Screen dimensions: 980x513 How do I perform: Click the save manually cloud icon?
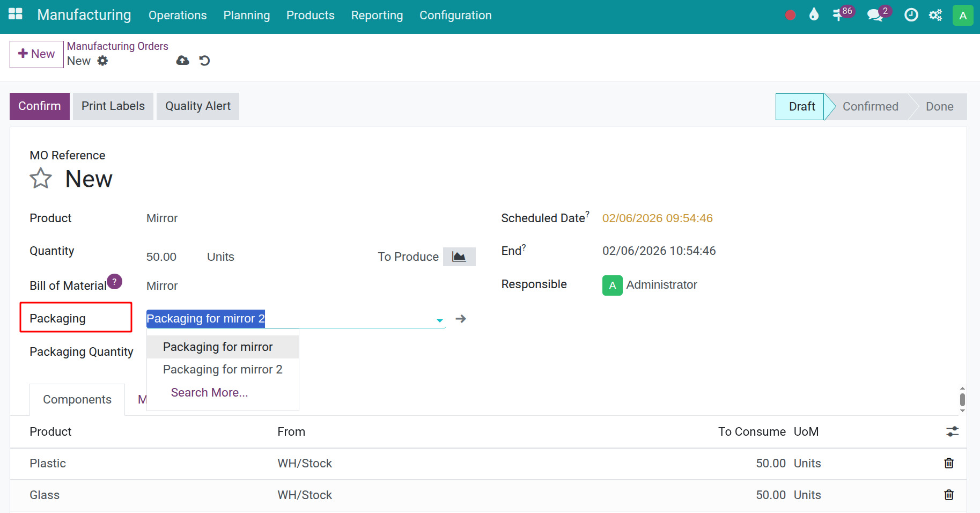(182, 61)
